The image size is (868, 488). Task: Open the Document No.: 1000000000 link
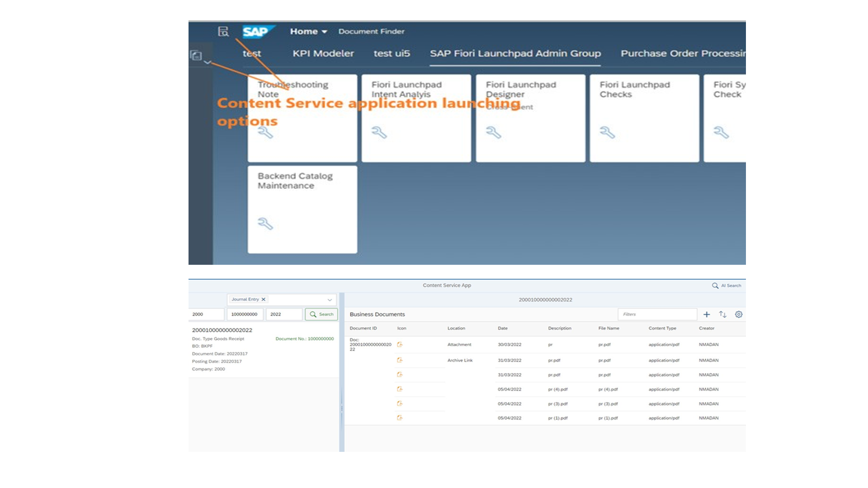click(304, 339)
